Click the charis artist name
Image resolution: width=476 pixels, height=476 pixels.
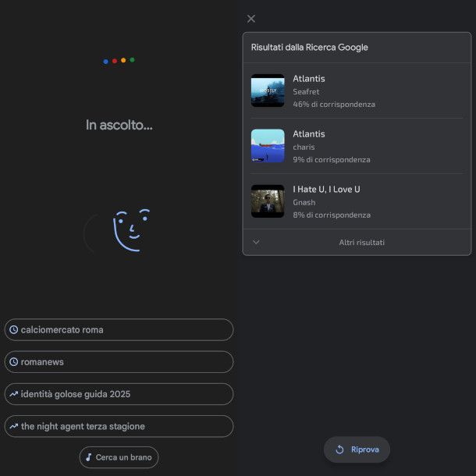(304, 147)
